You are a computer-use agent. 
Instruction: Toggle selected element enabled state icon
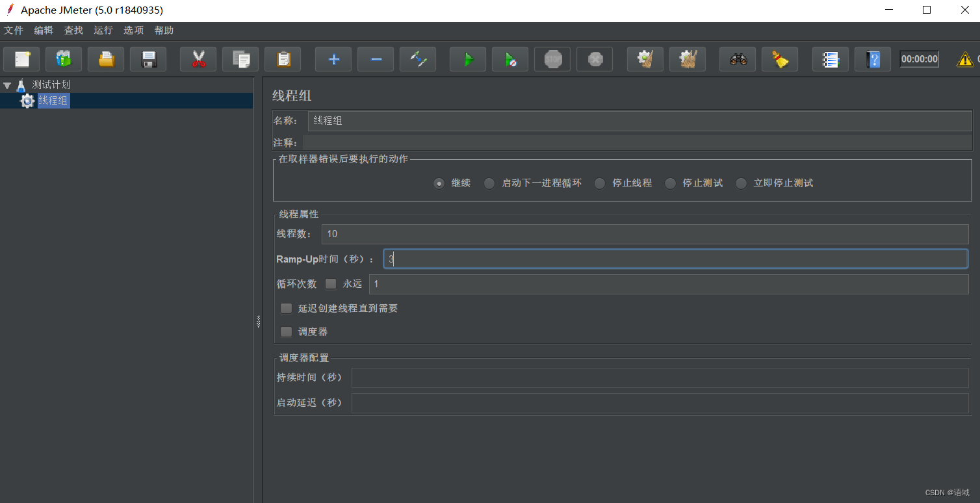[418, 59]
